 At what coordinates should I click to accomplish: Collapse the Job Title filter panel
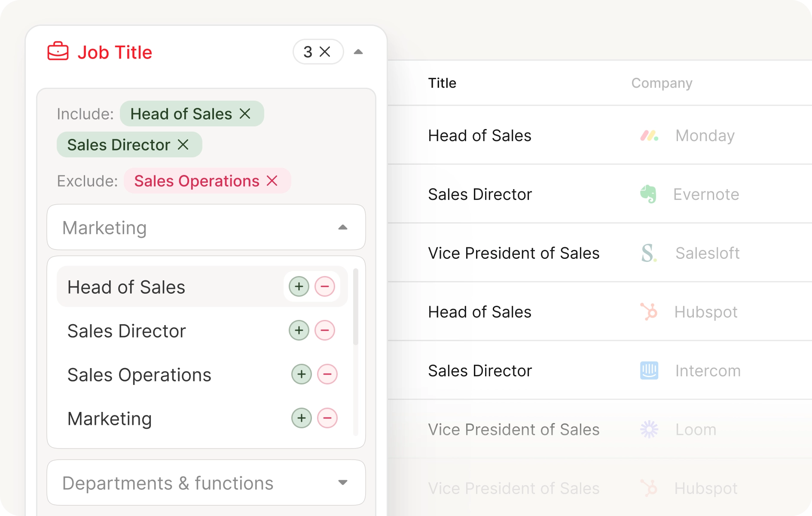pos(358,52)
